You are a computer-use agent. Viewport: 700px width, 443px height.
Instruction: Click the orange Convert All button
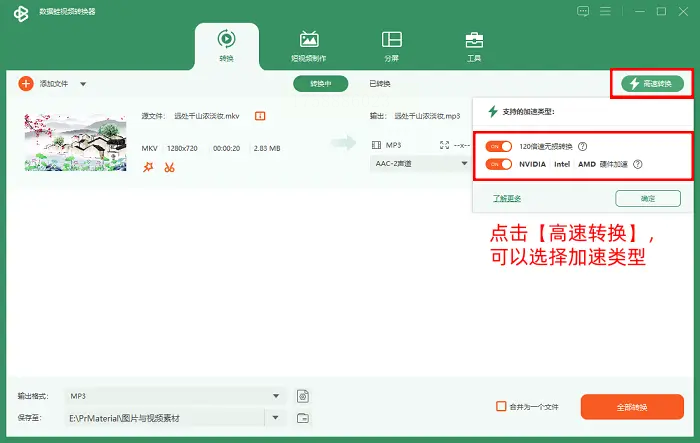click(632, 407)
